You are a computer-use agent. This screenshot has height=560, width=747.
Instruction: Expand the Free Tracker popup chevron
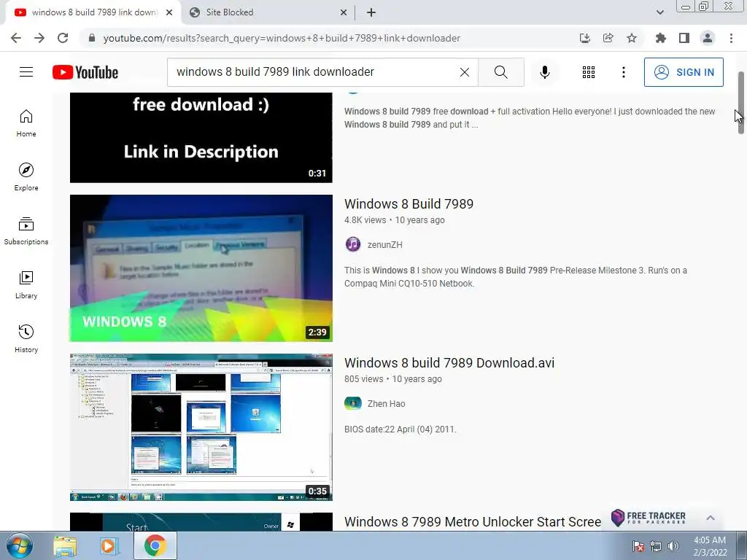(711, 518)
